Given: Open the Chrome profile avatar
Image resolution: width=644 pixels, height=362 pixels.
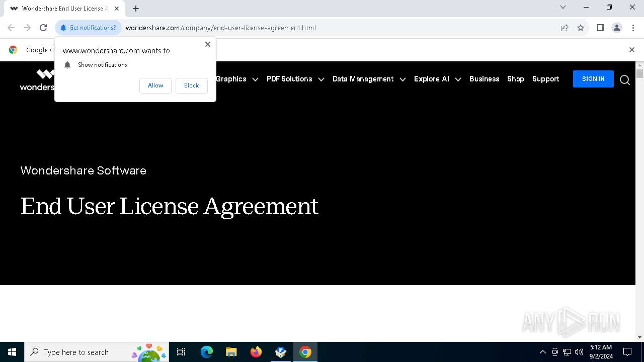Looking at the screenshot, I should pyautogui.click(x=617, y=28).
